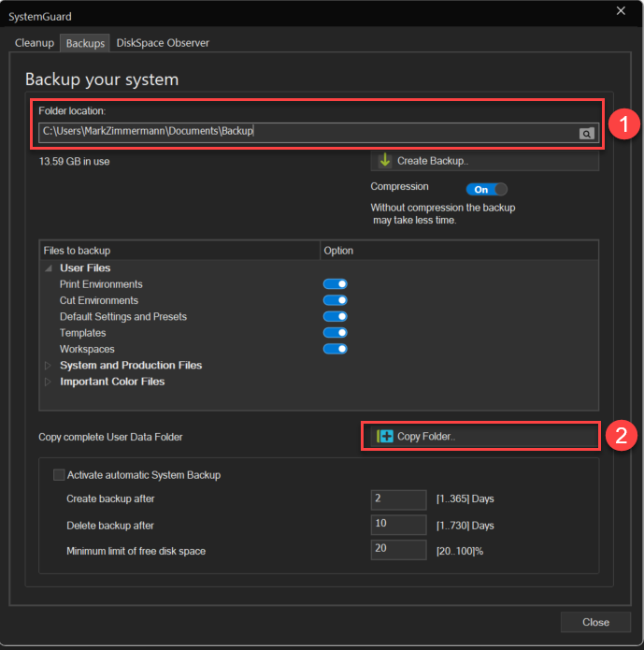Screen dimensions: 644x650
Task: Switch to the Cleanup tab
Action: 35,43
